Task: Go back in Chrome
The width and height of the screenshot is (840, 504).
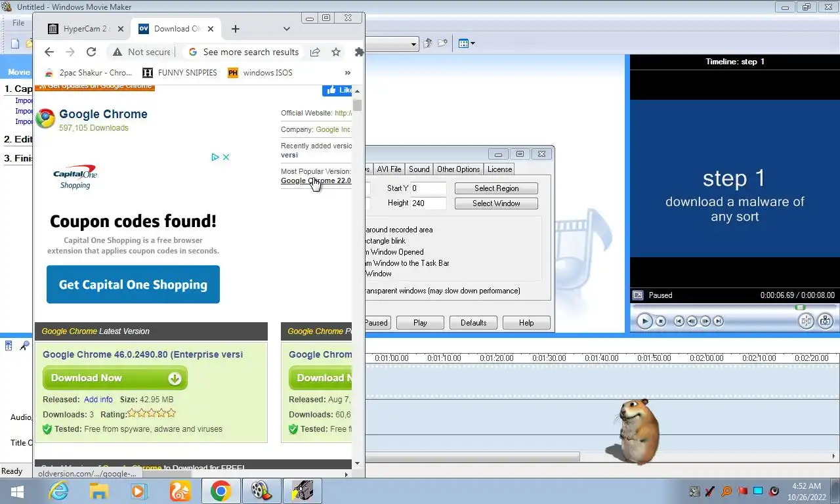Action: tap(49, 52)
